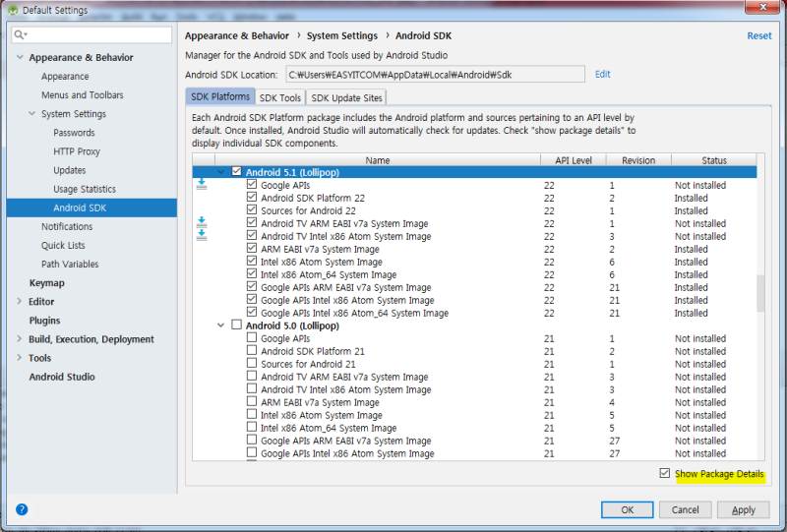Click the help question mark icon
Screen dimensions: 787x532
point(22,509)
